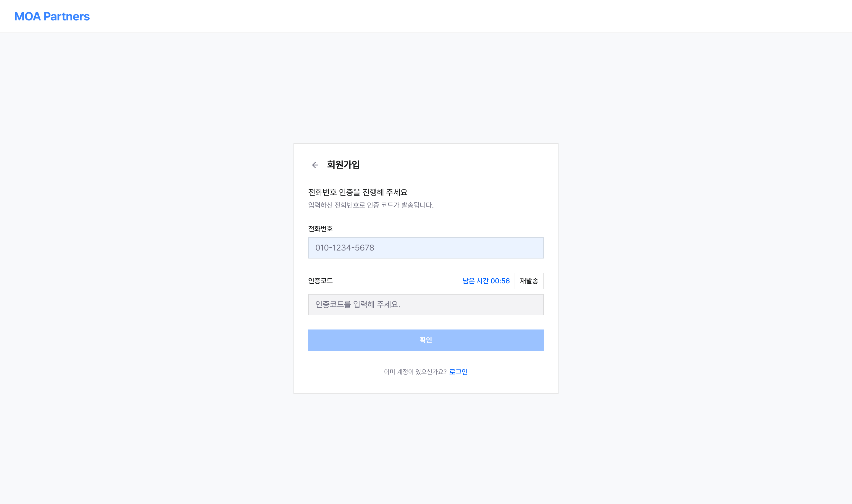Click the 인증코드를 입력해 주세요 placeholder text

pyautogui.click(x=358, y=305)
